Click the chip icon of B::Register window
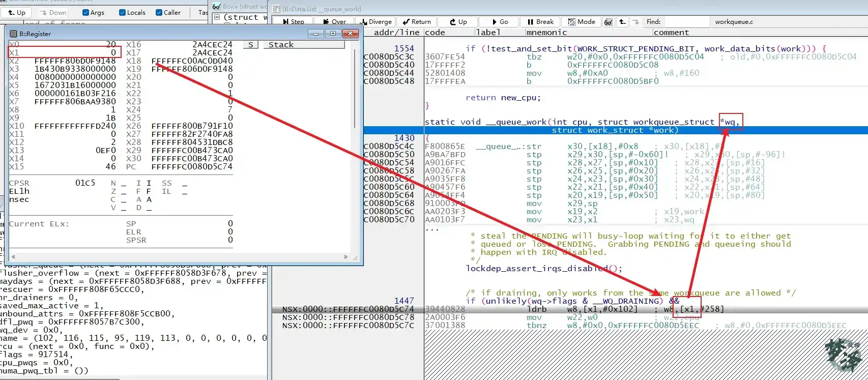 coord(14,34)
